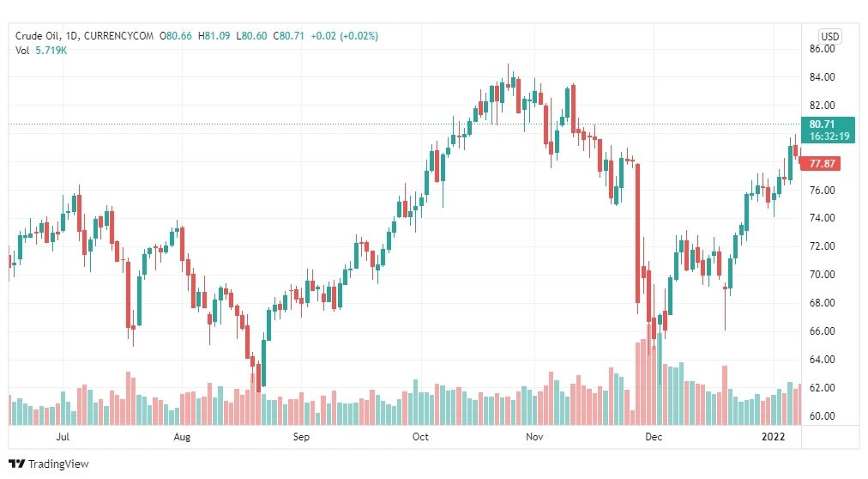This screenshot has width=868, height=479.
Task: Click the +0.02 (+0.02%) change value
Action: coord(344,36)
